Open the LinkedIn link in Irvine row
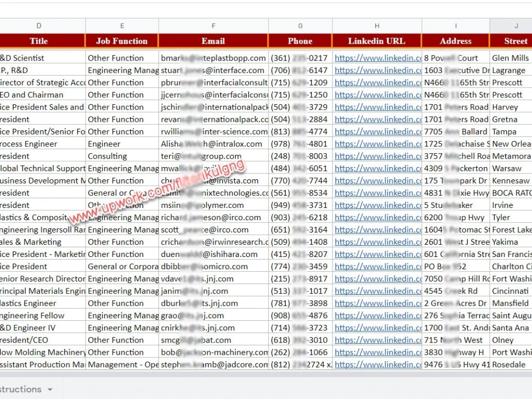 (378, 205)
